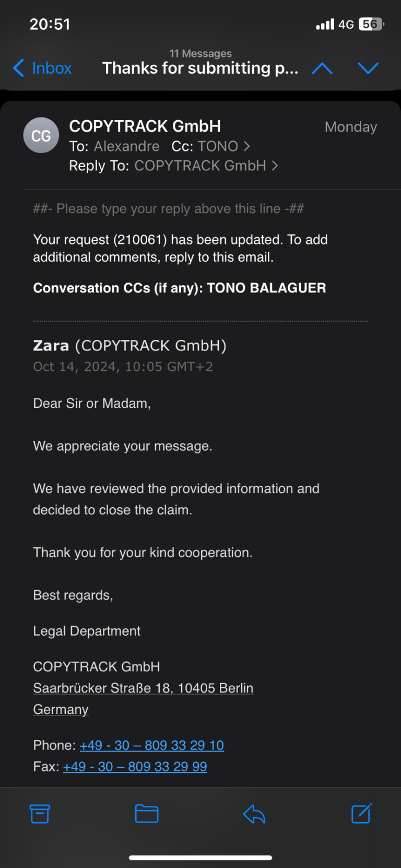This screenshot has width=401, height=868.
Task: Return to the Inbox
Action: point(41,68)
